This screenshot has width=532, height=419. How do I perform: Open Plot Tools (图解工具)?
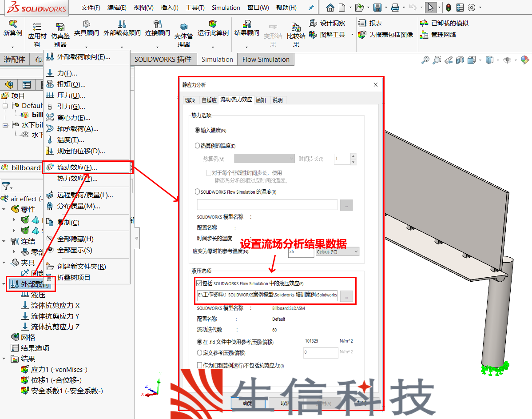click(x=327, y=35)
